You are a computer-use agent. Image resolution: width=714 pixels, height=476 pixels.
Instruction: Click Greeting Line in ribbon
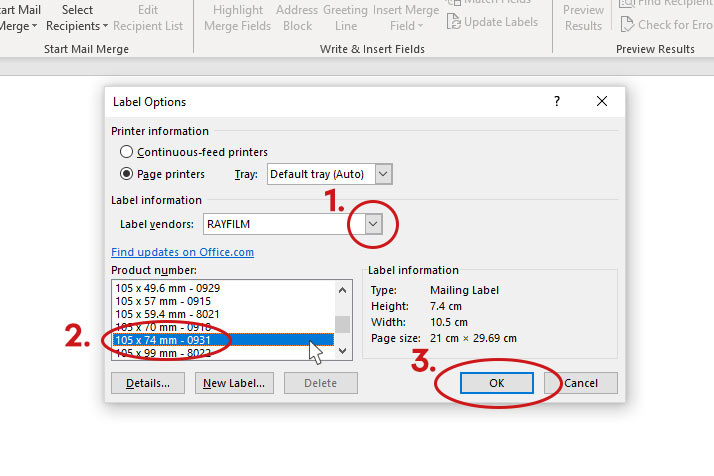point(346,18)
